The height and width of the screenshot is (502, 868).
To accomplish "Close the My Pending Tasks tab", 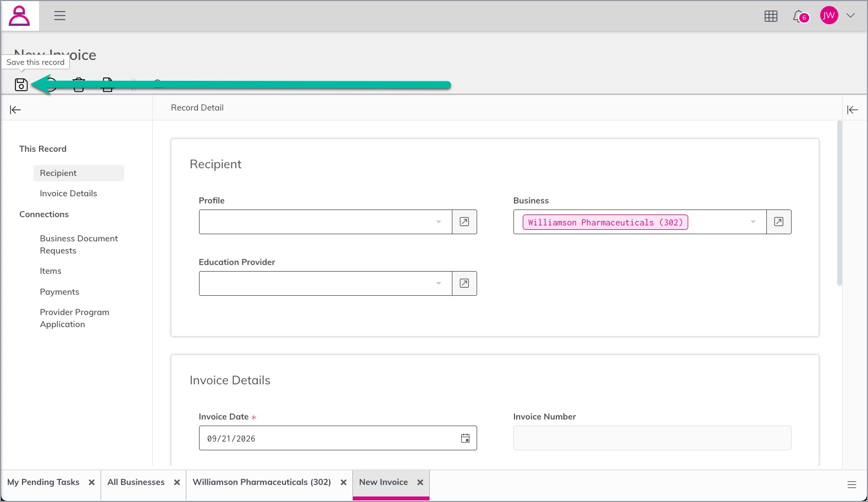I will 92,482.
